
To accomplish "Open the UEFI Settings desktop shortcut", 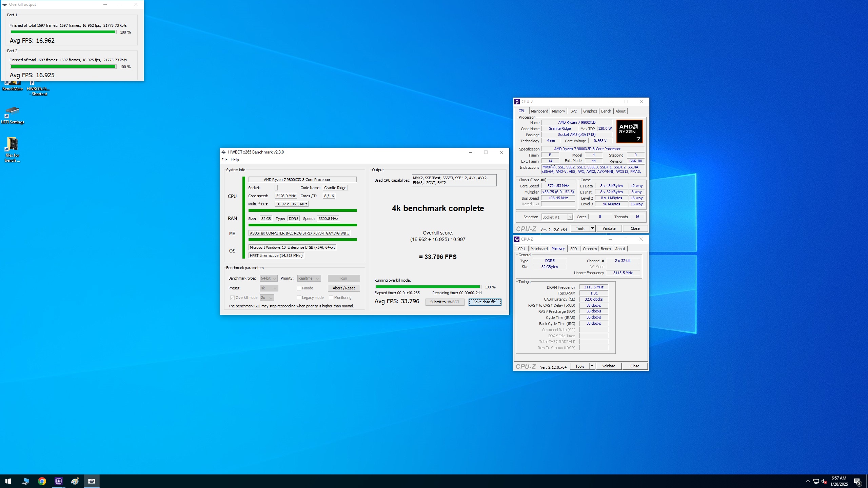I will [13, 115].
